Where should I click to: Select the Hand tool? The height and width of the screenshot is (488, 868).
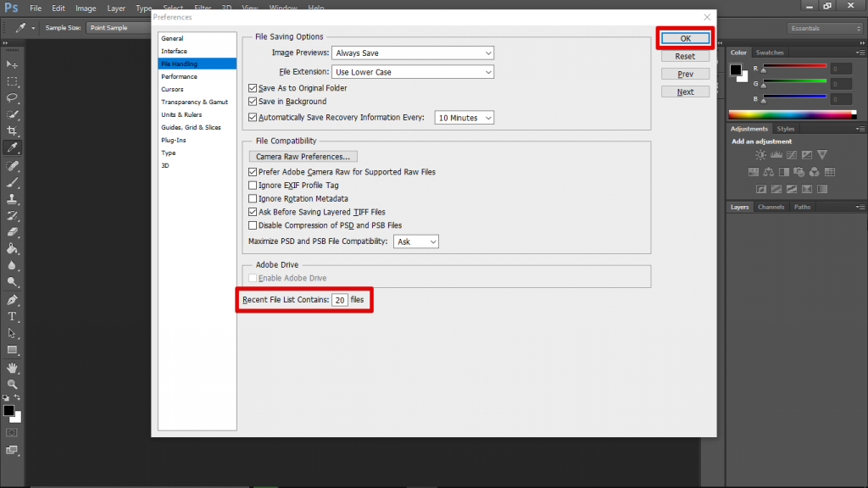(12, 368)
